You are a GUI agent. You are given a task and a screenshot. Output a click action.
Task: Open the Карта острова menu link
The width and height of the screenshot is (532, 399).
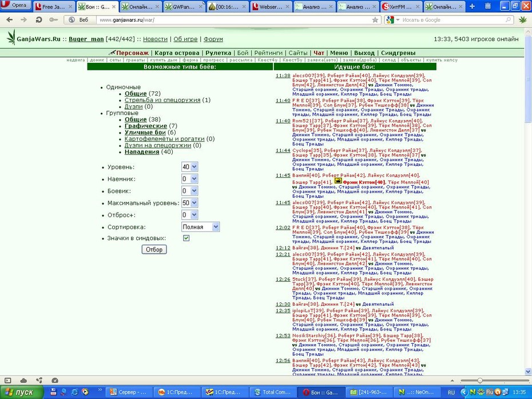tap(177, 53)
